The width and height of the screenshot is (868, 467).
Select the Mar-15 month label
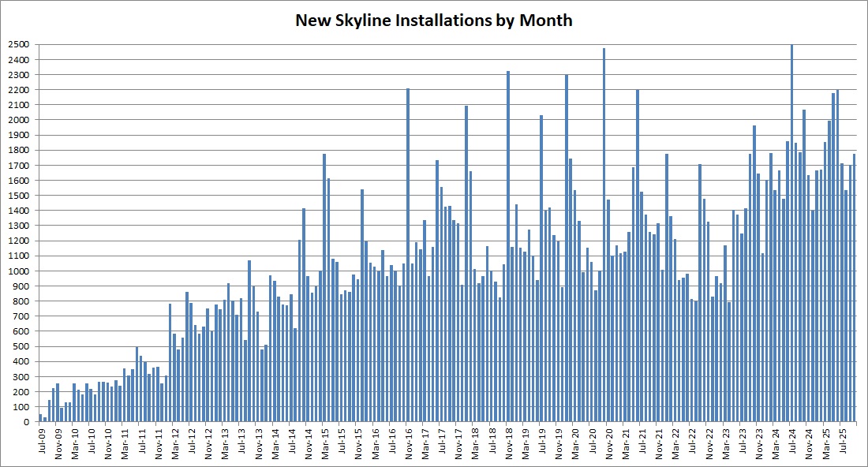point(324,440)
